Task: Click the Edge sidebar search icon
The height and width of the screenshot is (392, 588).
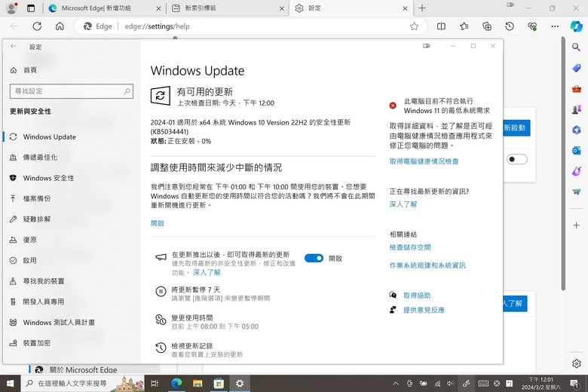Action: point(577,47)
